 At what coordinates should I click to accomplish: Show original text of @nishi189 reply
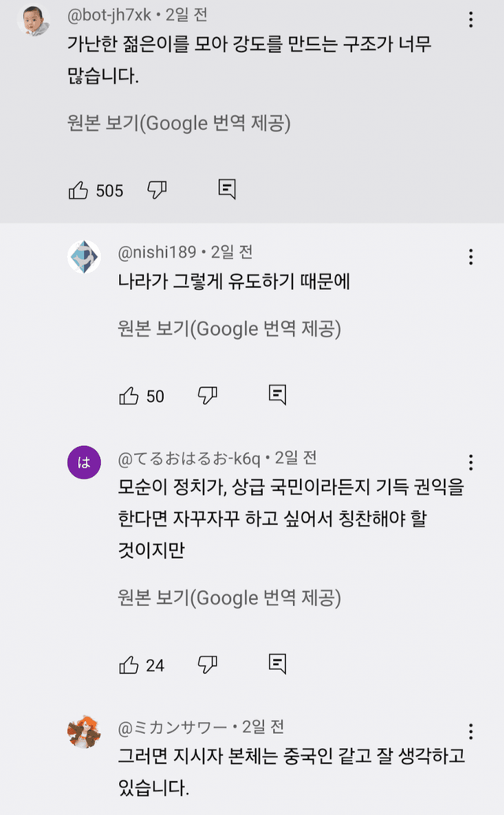pos(229,329)
